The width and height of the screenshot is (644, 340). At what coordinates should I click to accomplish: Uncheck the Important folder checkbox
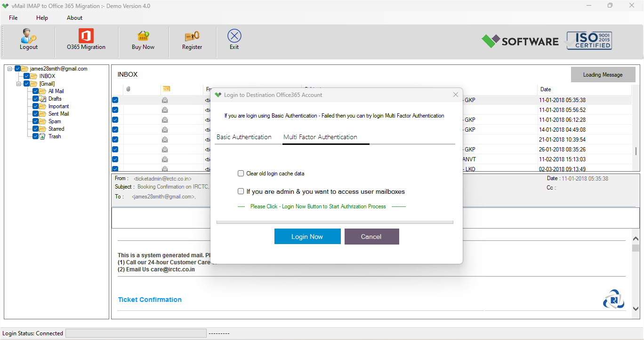pos(36,106)
